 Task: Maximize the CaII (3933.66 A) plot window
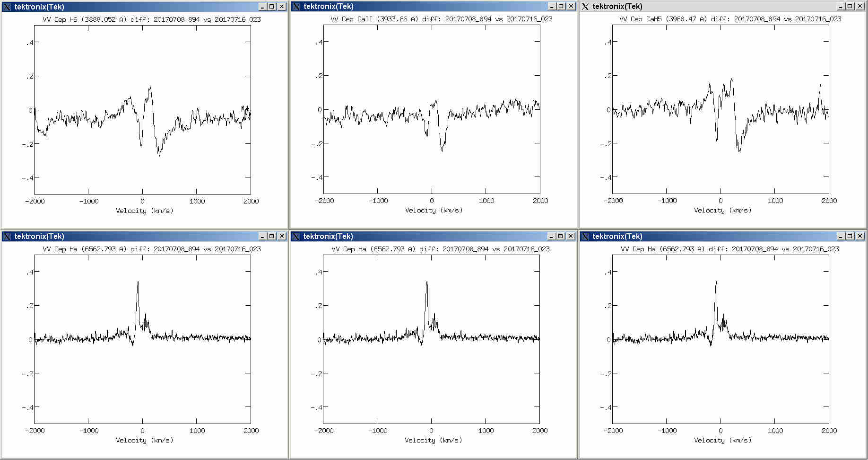[x=561, y=6]
